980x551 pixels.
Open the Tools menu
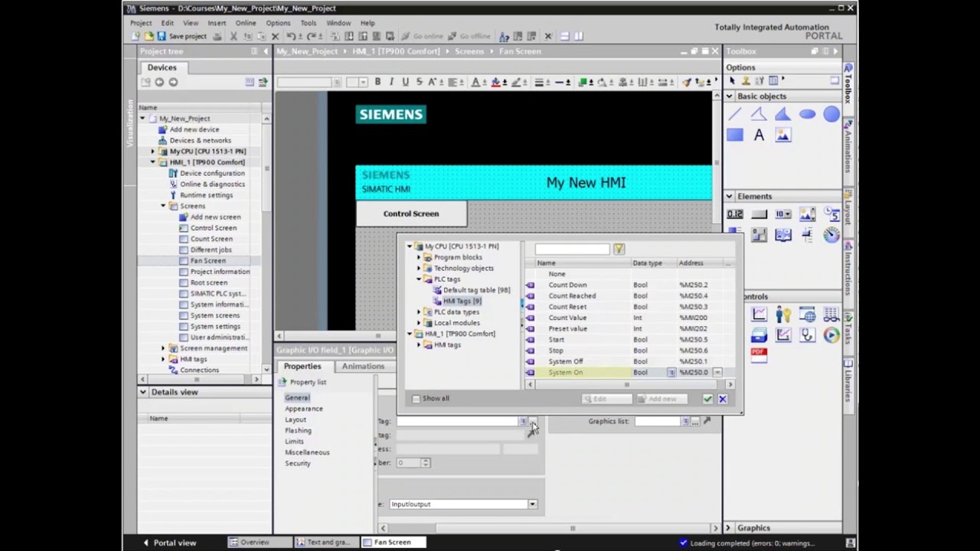click(x=308, y=23)
